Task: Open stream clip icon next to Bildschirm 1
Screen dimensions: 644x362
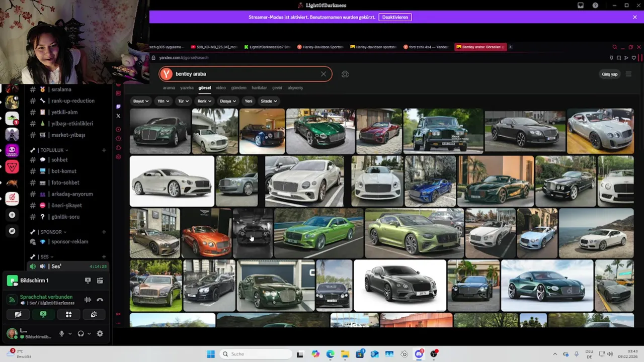Action: pyautogui.click(x=100, y=281)
